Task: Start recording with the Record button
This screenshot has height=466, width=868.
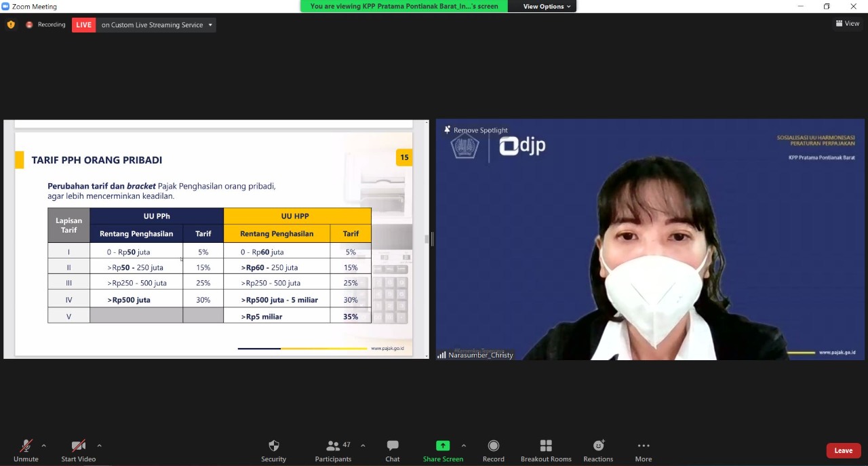Action: pyautogui.click(x=494, y=446)
